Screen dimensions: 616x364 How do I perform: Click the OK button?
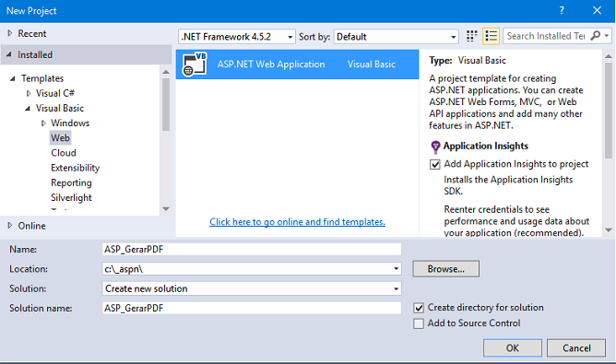[x=513, y=348]
